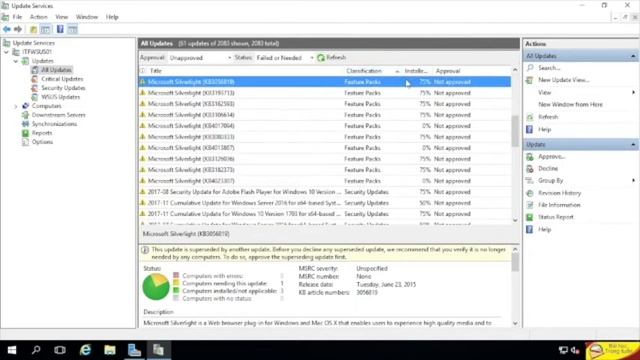
Task: Open Task View from taskbar
Action: click(60, 350)
